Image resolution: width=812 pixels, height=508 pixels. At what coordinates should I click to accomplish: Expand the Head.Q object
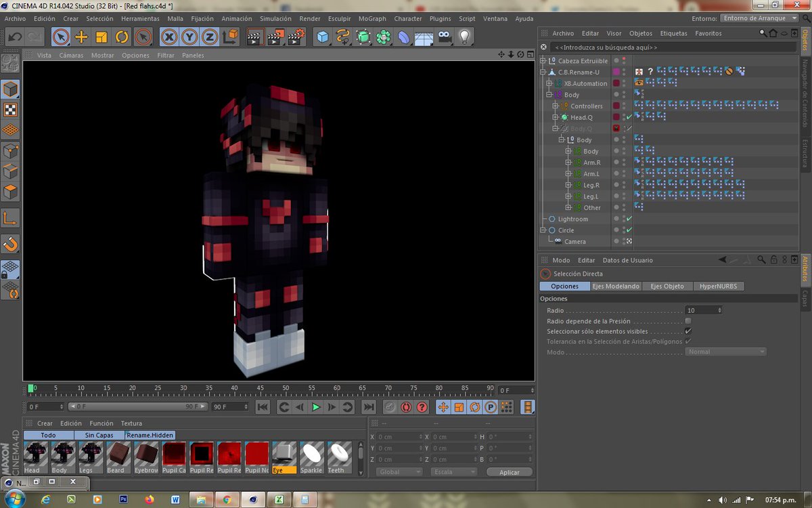[555, 117]
